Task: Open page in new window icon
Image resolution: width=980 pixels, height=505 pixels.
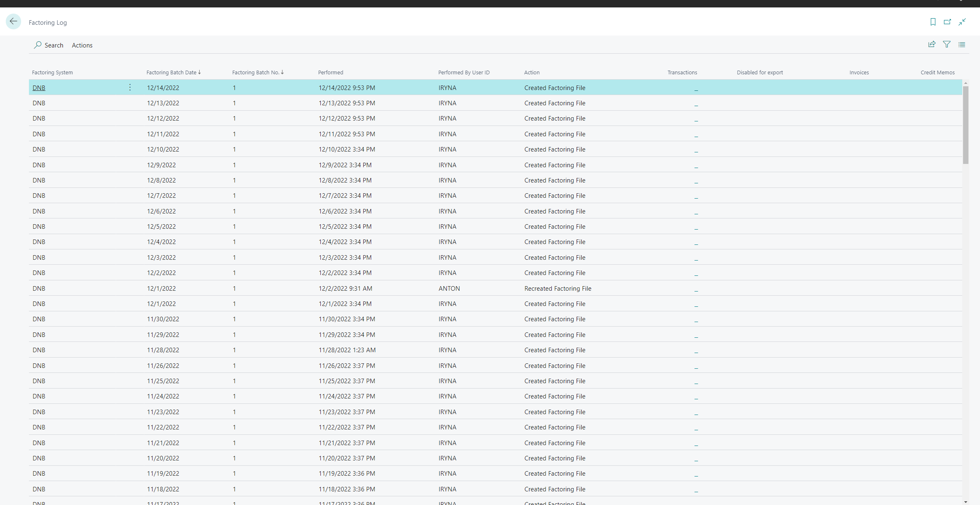Action: coord(947,22)
